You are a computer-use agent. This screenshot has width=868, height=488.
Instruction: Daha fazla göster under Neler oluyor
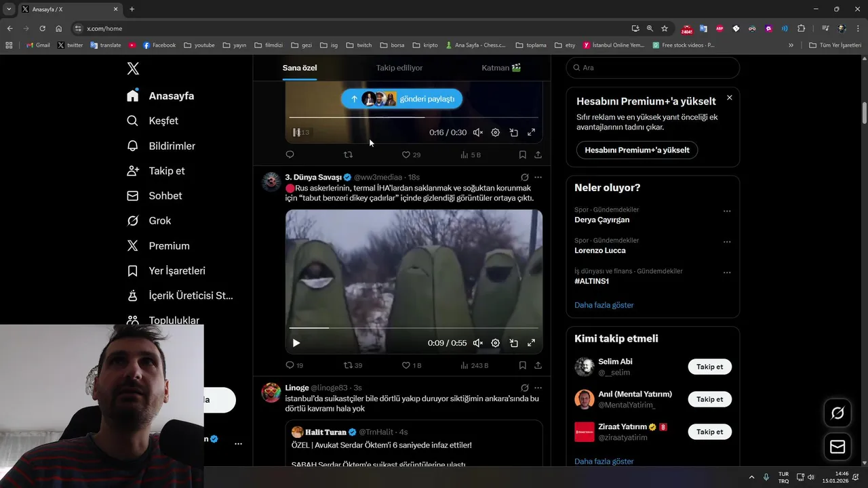pyautogui.click(x=604, y=305)
